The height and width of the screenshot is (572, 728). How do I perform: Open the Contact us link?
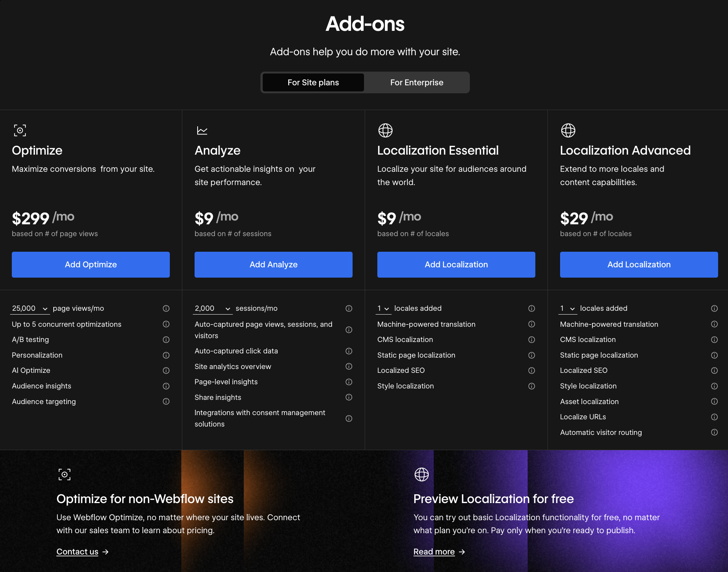[x=77, y=552]
